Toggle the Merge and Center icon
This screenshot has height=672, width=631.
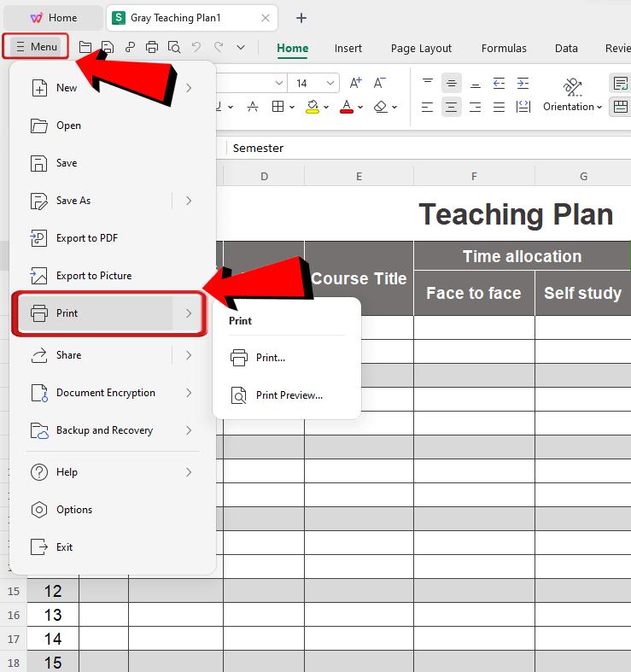click(x=620, y=107)
